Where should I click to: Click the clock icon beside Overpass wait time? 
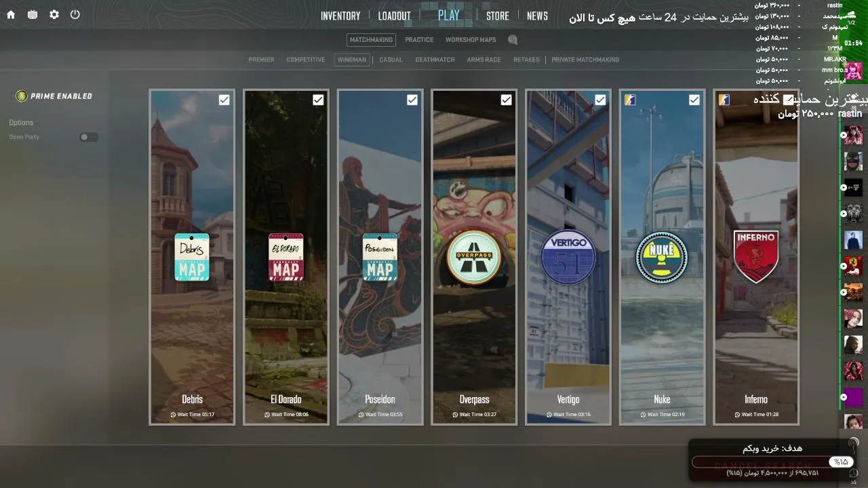click(455, 415)
